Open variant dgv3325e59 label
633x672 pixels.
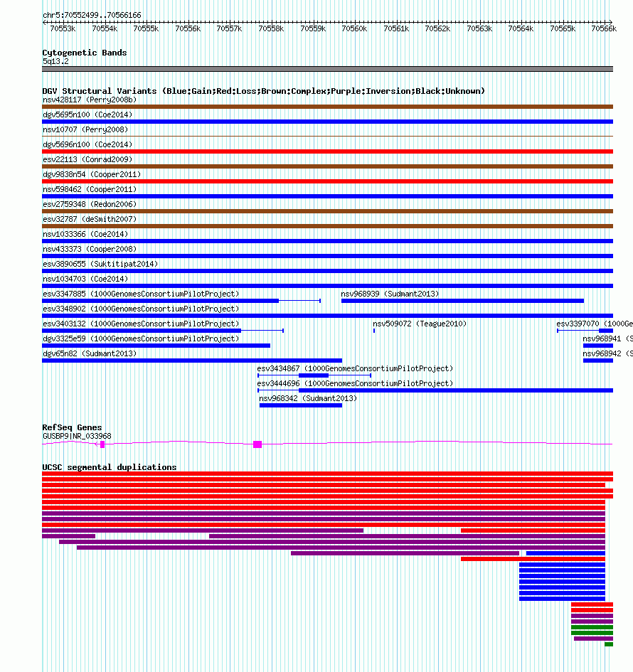click(x=141, y=338)
